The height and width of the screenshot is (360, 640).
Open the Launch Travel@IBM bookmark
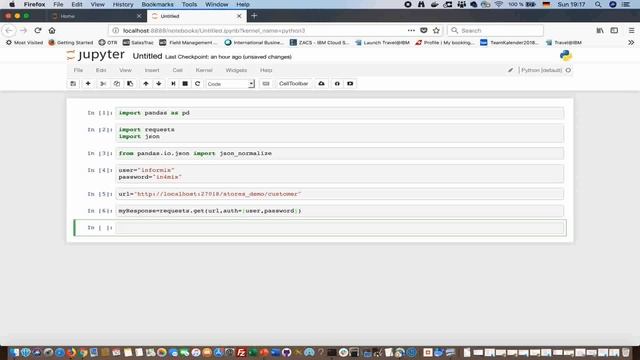click(382, 42)
